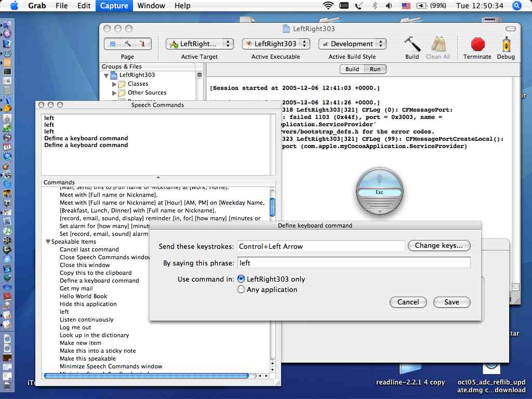This screenshot has height=399, width=532.
Task: Open the Help menu
Action: pyautogui.click(x=182, y=5)
